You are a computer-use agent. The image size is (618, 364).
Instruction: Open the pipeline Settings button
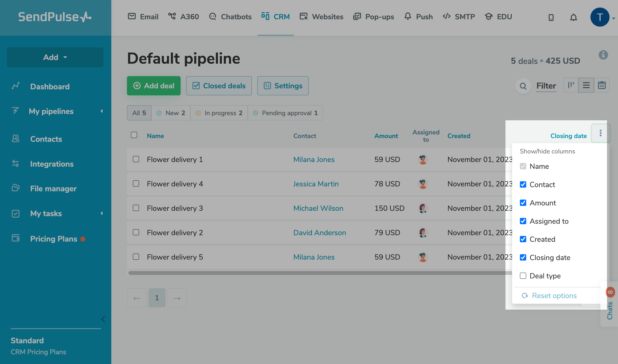[x=283, y=86]
